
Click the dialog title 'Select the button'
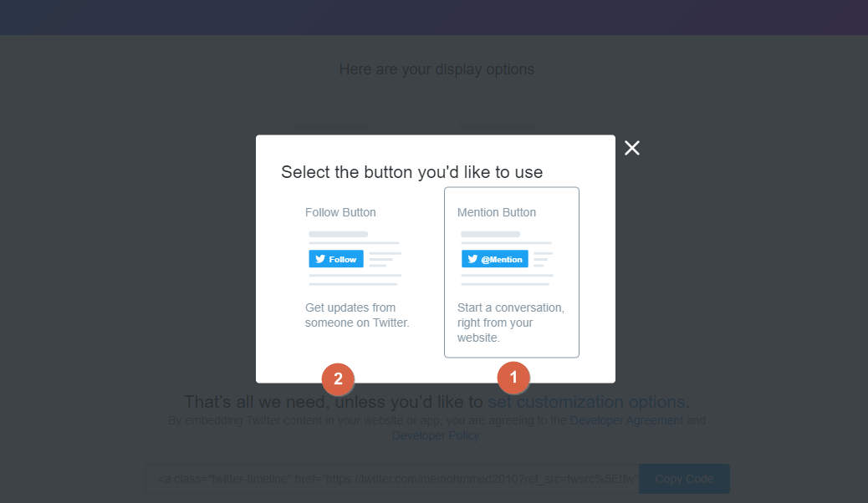(x=412, y=172)
